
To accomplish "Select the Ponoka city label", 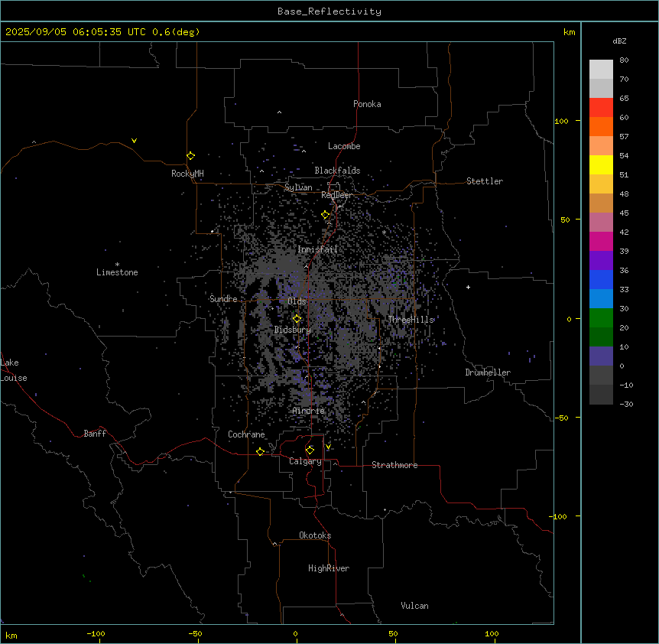I will click(367, 104).
